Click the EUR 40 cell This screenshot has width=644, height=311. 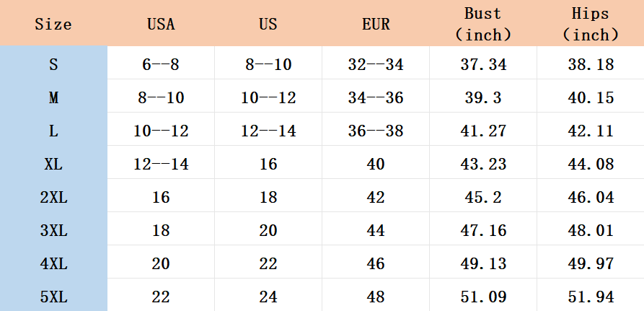[376, 164]
